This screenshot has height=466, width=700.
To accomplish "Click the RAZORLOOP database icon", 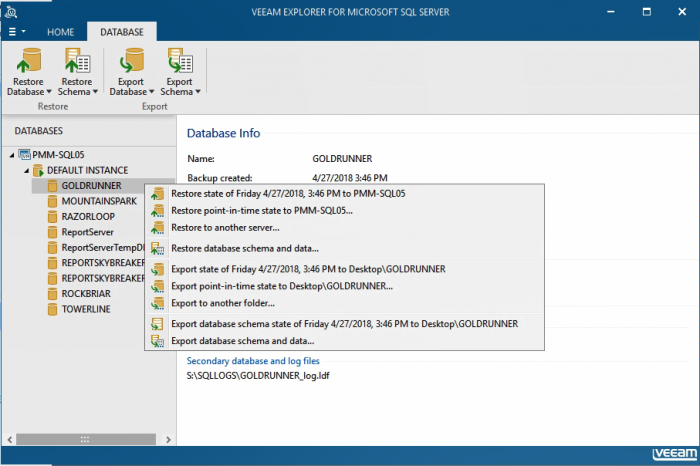I will coord(52,216).
